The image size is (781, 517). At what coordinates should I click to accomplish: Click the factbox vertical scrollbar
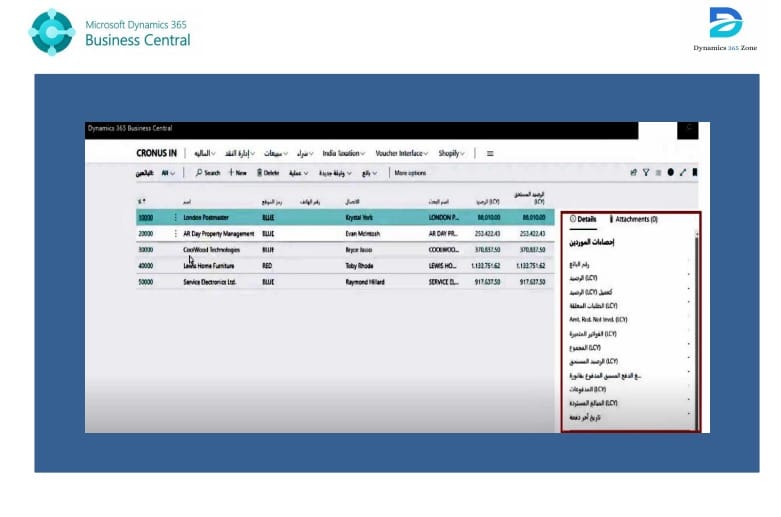696,329
